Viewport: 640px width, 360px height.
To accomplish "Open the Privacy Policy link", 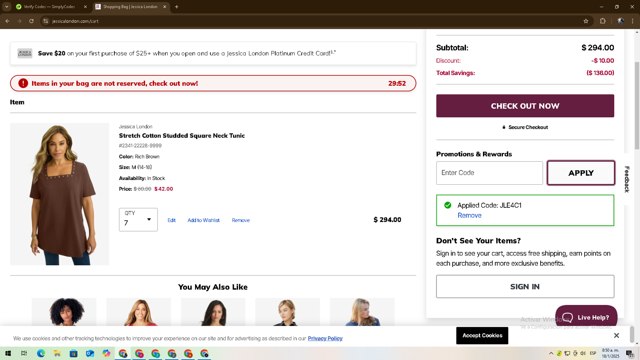I will pos(325,338).
